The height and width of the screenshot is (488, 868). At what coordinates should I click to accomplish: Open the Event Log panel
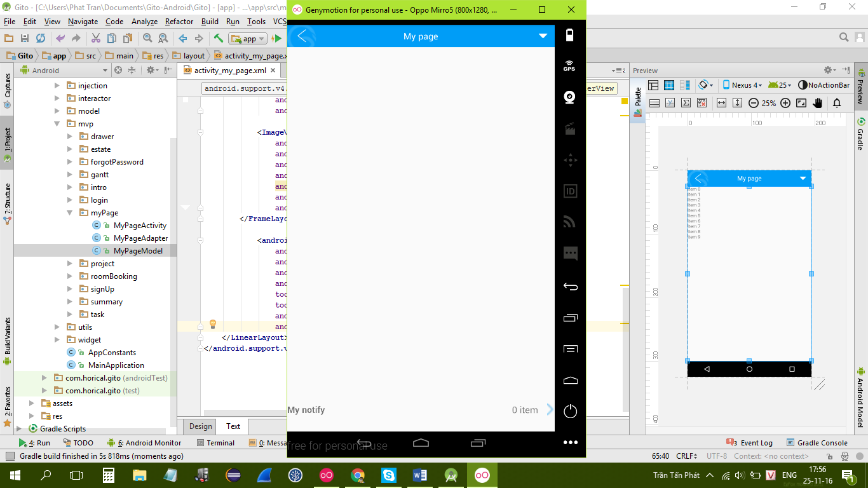[750, 443]
